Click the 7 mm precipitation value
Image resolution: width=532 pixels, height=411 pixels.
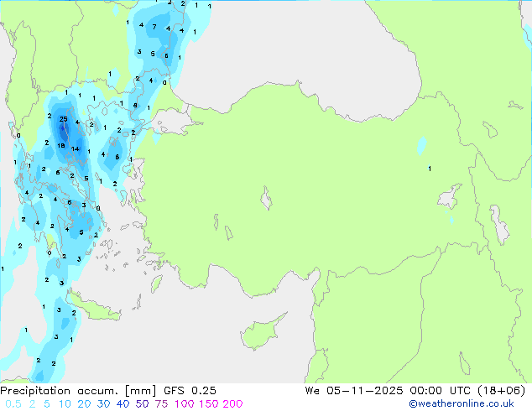(x=154, y=27)
